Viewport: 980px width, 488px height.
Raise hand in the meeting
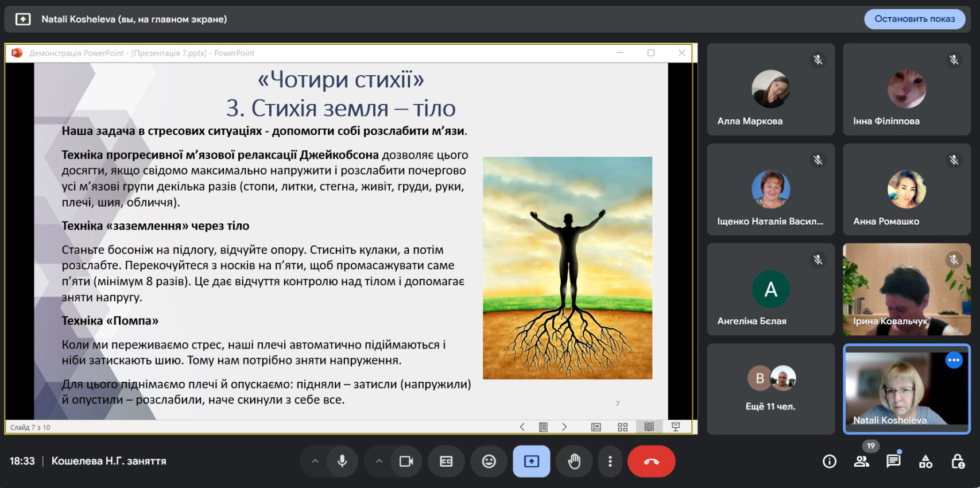pos(574,462)
